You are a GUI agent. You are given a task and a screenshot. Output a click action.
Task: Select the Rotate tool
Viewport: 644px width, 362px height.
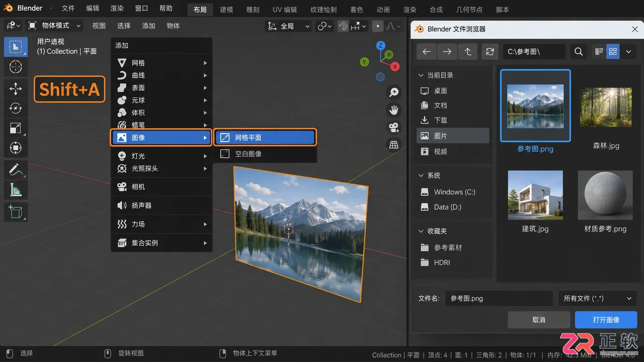pyautogui.click(x=16, y=108)
